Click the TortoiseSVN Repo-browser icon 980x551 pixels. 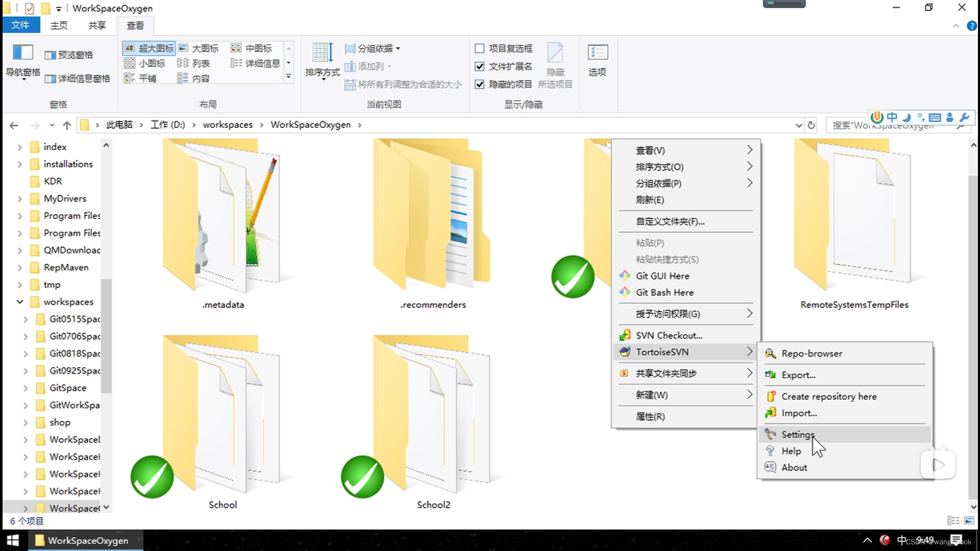point(771,353)
